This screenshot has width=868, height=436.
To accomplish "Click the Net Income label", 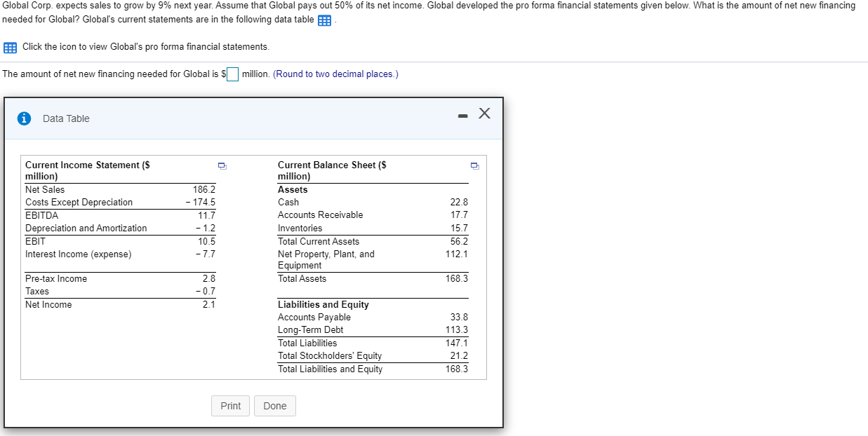I will pos(48,305).
